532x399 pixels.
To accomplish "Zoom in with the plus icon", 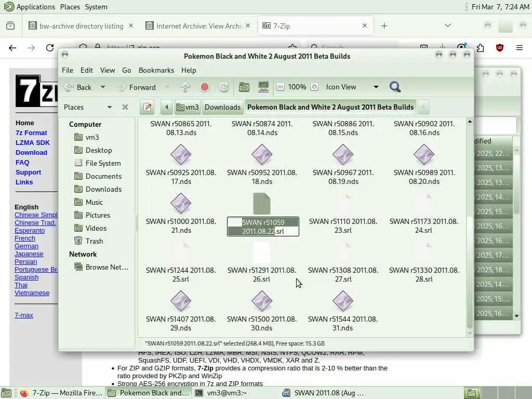I will [314, 87].
